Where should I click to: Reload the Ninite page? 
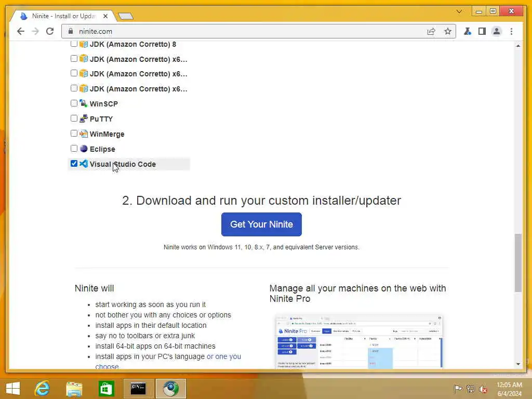(50, 31)
